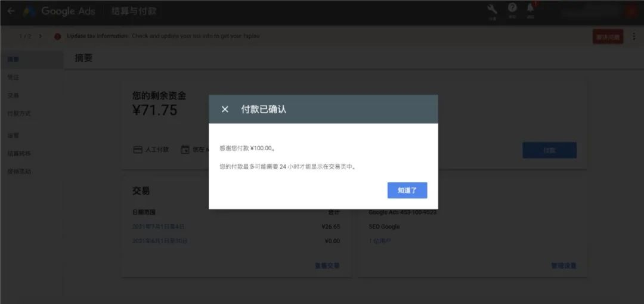Click the 管理设置 link
The height and width of the screenshot is (304, 644).
[x=563, y=266]
